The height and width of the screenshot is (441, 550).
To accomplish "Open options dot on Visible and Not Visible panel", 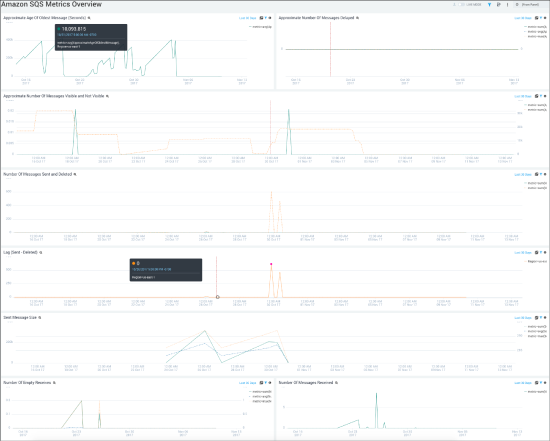I will [545, 96].
